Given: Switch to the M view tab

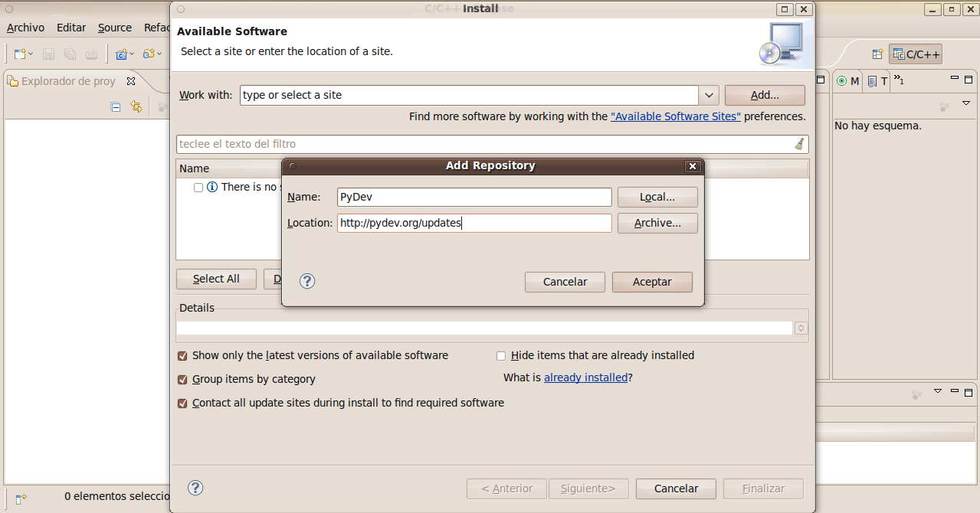Looking at the screenshot, I should (x=847, y=81).
